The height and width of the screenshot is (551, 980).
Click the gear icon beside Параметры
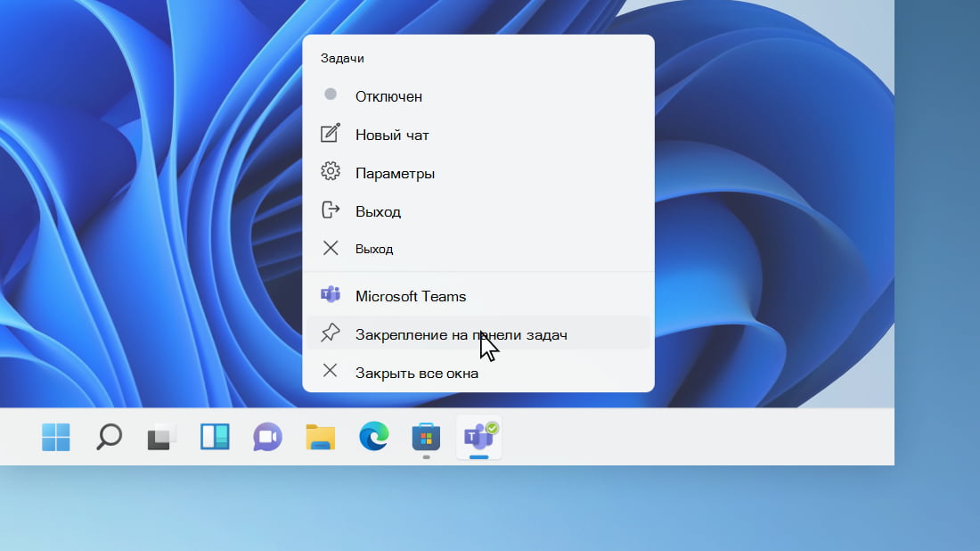pyautogui.click(x=331, y=172)
